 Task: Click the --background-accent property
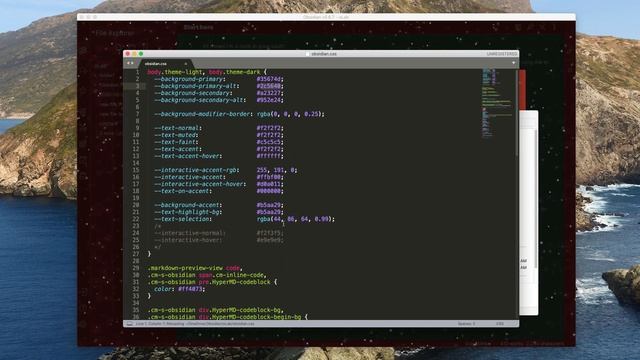(x=187, y=205)
